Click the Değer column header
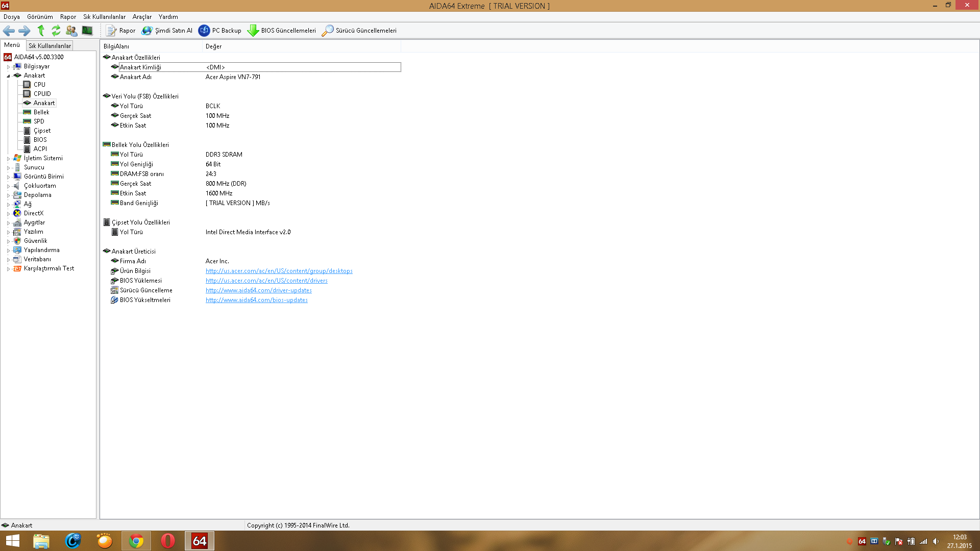Screen dimensions: 980x551 pos(301,46)
